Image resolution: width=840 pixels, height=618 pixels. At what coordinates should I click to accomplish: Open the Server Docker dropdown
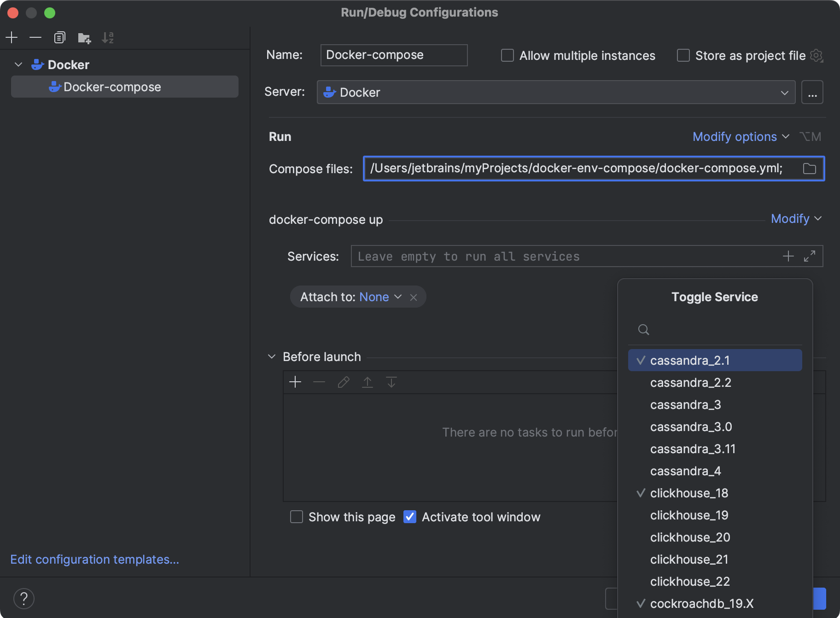click(556, 92)
